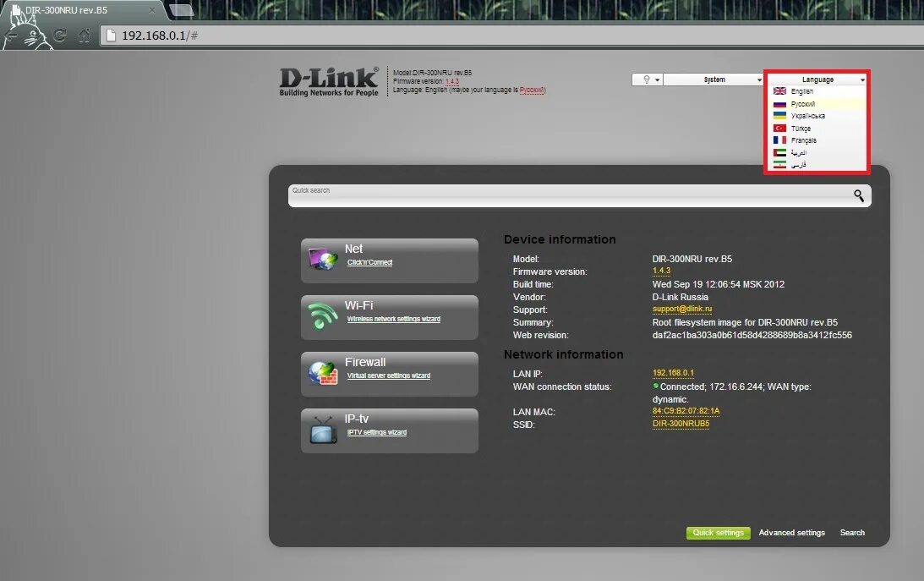Switch to Advanced settings
Viewport: 924px width, 581px height.
(791, 533)
